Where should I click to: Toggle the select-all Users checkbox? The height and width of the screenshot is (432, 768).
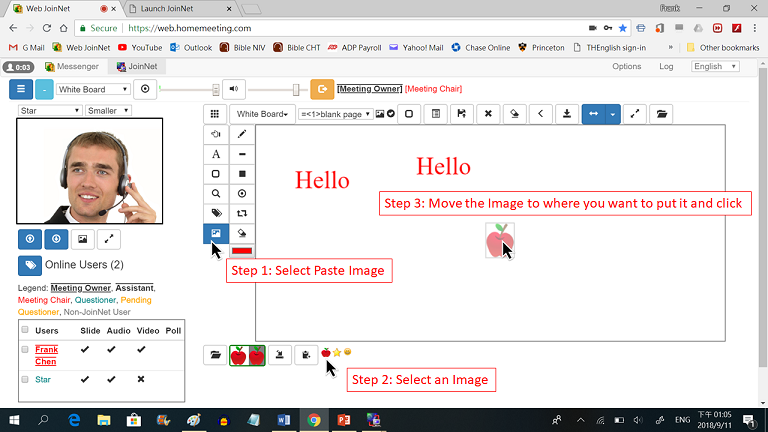click(25, 330)
